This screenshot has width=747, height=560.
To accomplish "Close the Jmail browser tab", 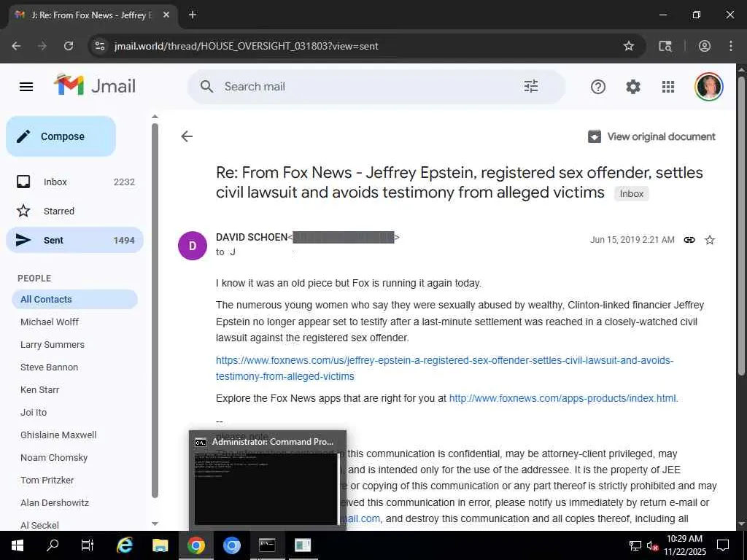I will [166, 15].
